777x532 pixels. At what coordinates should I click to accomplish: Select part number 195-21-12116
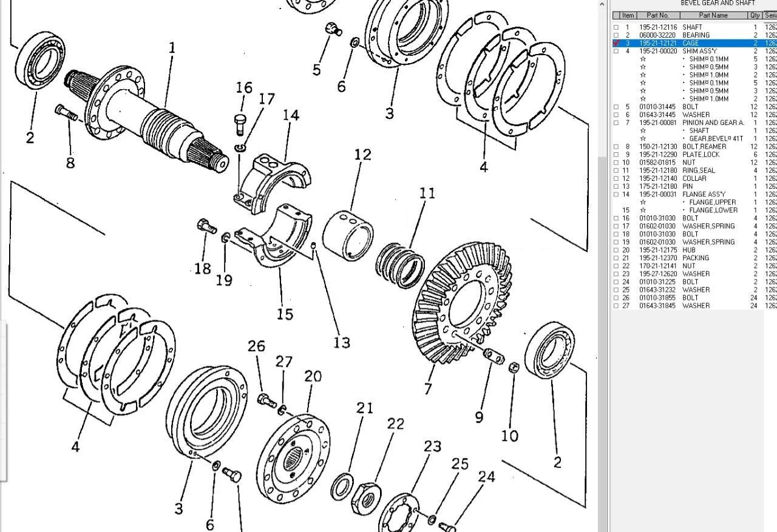[x=657, y=27]
